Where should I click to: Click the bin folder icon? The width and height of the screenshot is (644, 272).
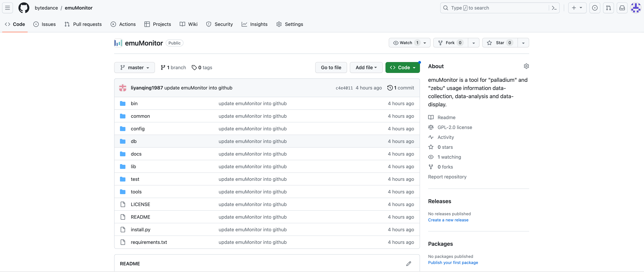[x=123, y=103]
